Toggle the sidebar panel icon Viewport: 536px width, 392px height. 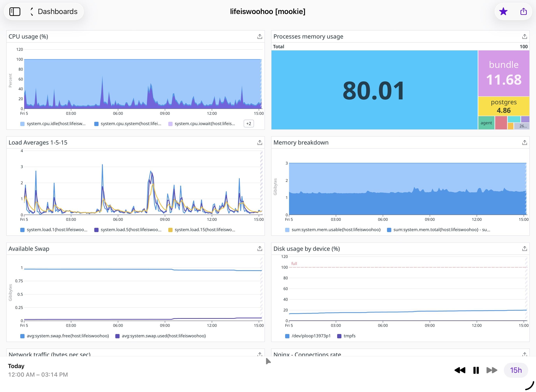point(15,11)
